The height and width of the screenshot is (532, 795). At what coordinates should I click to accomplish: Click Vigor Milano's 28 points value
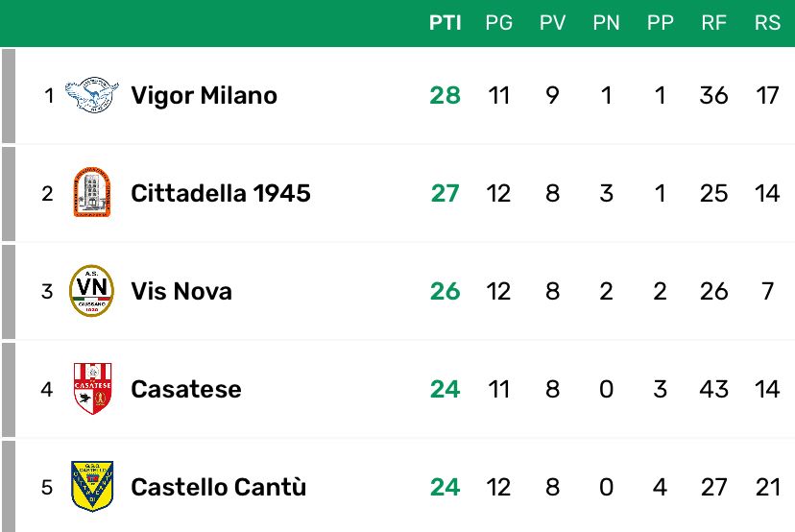[446, 95]
